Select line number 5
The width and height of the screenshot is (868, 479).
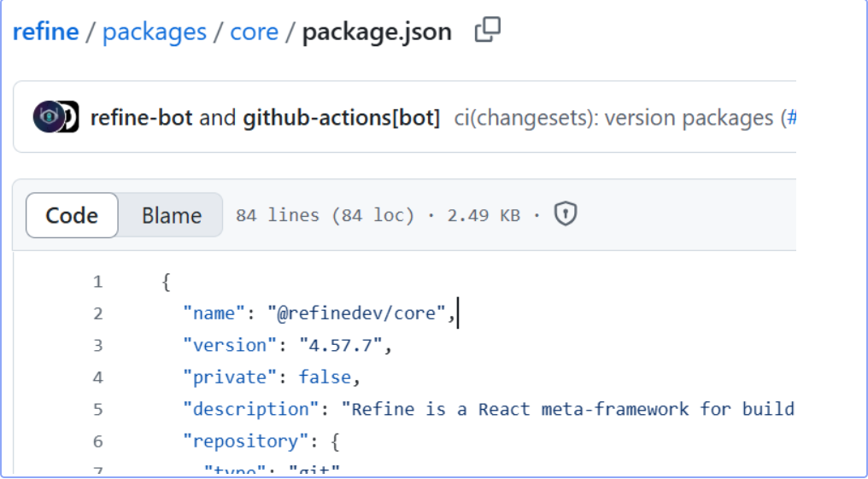(x=98, y=409)
